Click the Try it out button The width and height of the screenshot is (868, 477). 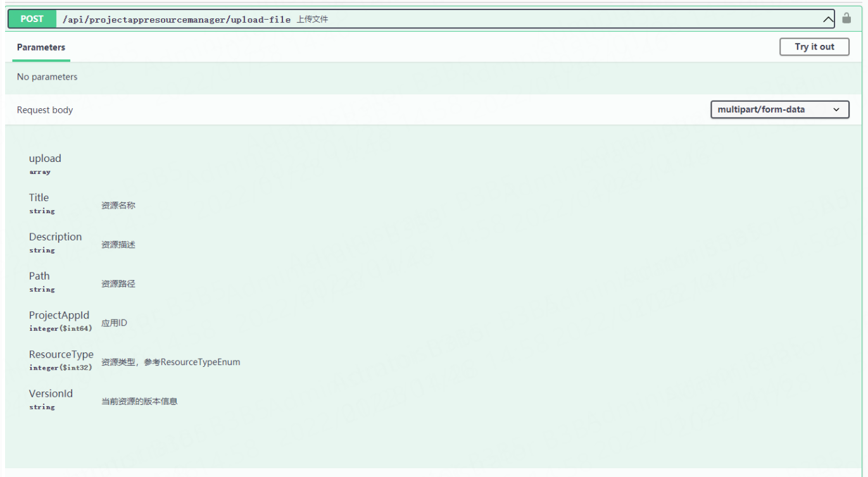(814, 46)
